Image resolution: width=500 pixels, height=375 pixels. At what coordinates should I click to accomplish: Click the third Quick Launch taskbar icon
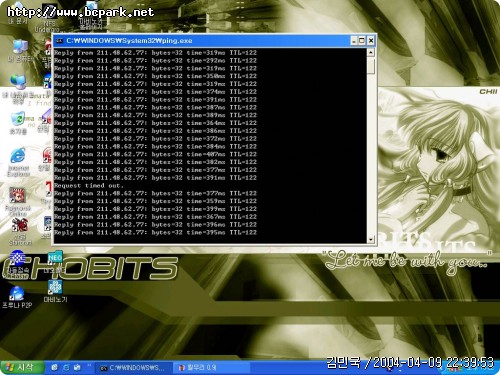pyautogui.click(x=77, y=367)
